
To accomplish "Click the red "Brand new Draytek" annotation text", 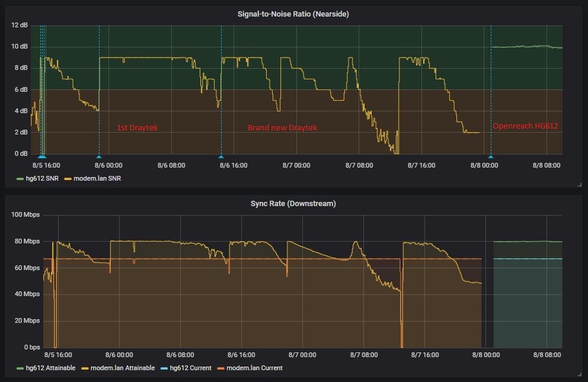I will (282, 127).
